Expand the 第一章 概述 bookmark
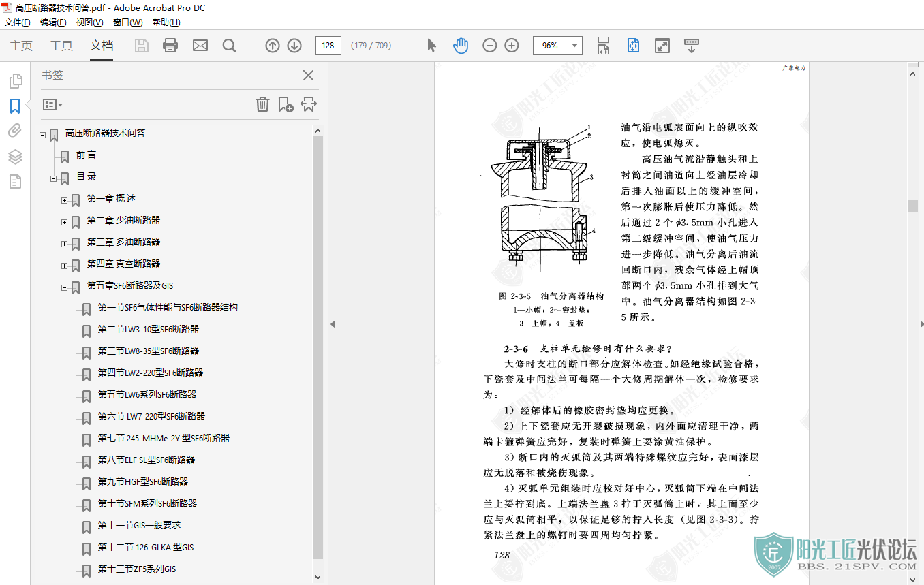 pos(65,201)
